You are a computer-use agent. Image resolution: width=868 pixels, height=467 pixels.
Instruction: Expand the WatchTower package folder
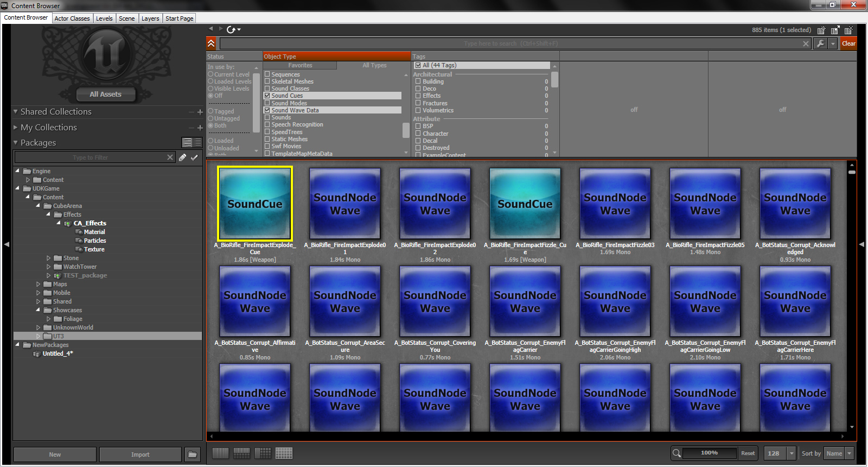(x=48, y=267)
